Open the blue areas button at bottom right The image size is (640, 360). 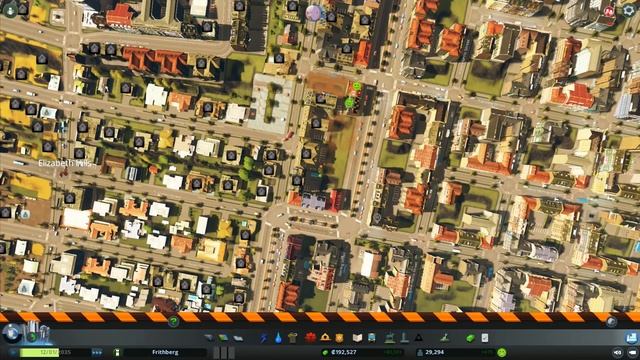point(631,338)
